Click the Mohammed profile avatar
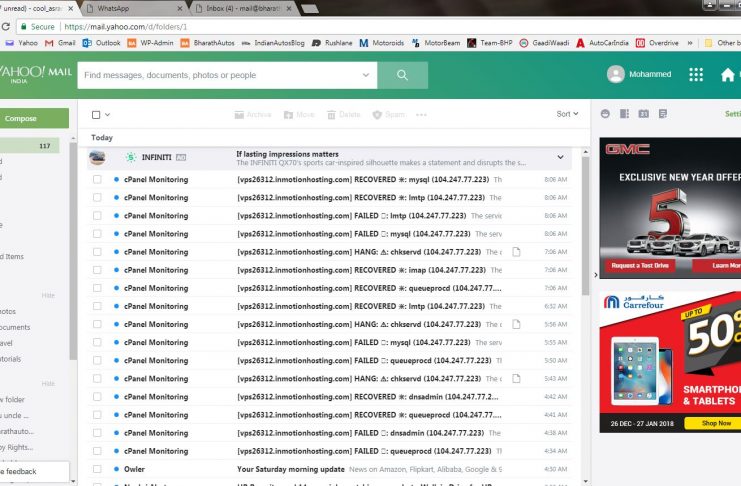Screen dimensions: 741x486 coord(616,75)
